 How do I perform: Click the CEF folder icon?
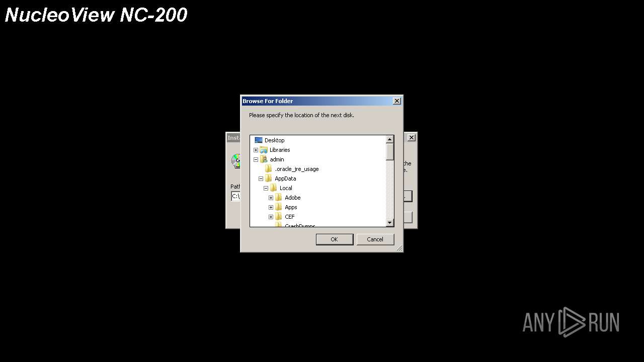pos(279,217)
